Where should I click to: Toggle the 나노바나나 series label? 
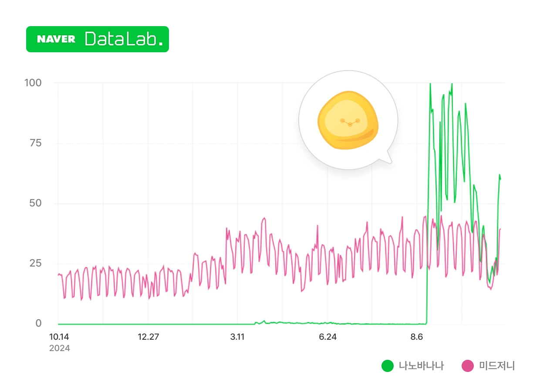[x=421, y=366]
